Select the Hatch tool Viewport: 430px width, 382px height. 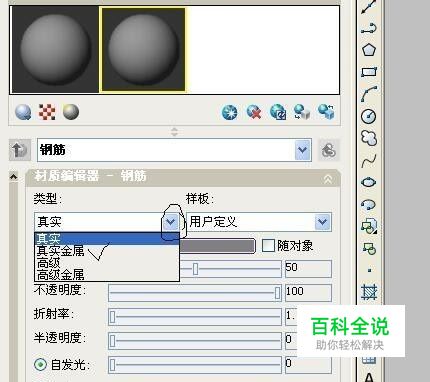[369, 292]
